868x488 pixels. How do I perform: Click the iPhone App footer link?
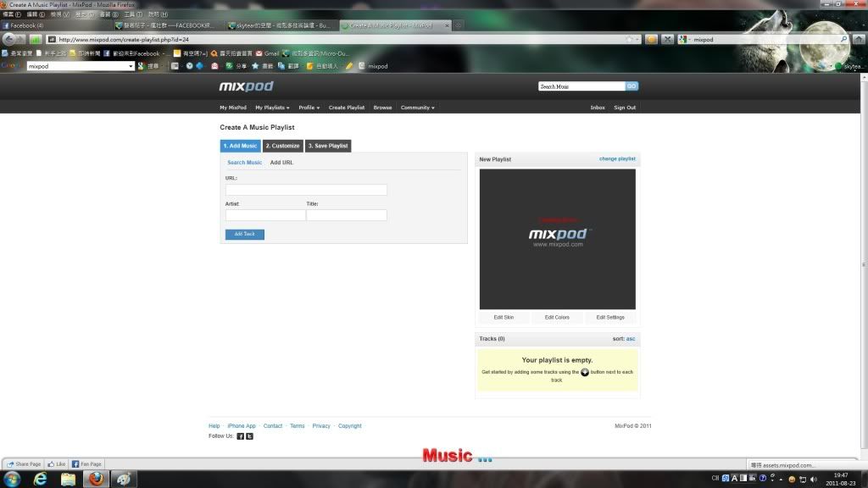click(x=242, y=426)
